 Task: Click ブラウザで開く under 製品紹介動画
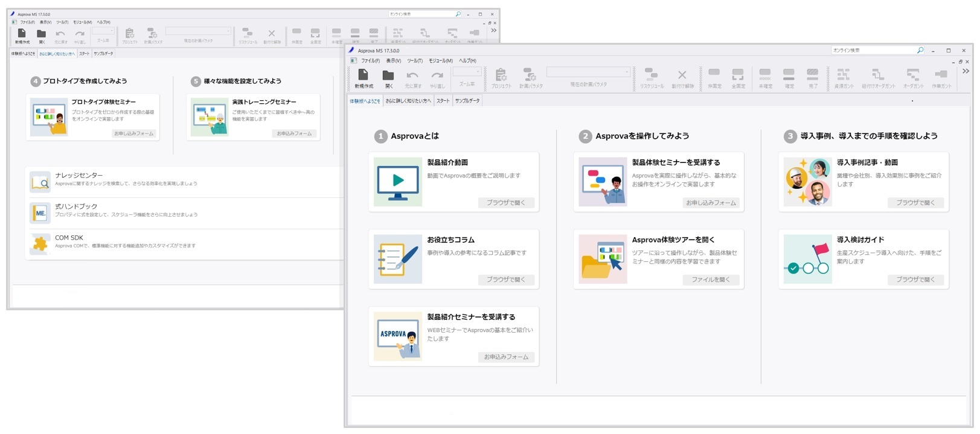coord(505,203)
